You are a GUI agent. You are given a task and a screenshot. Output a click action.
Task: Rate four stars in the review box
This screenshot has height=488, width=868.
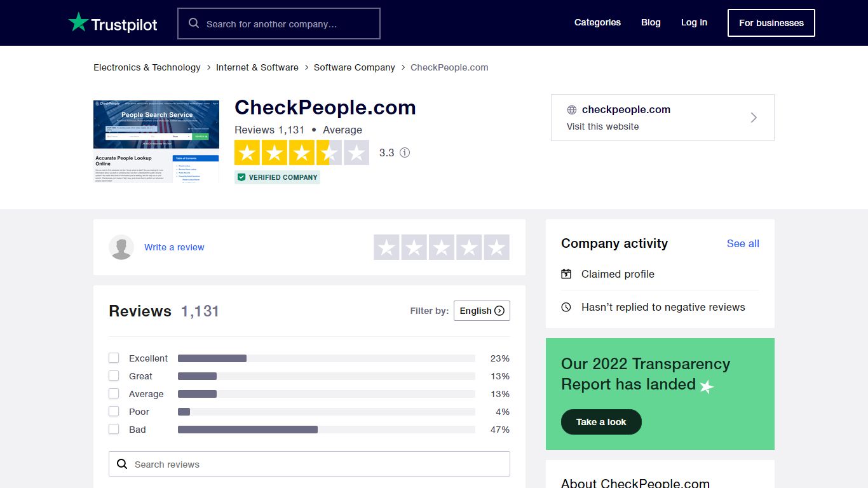click(469, 247)
